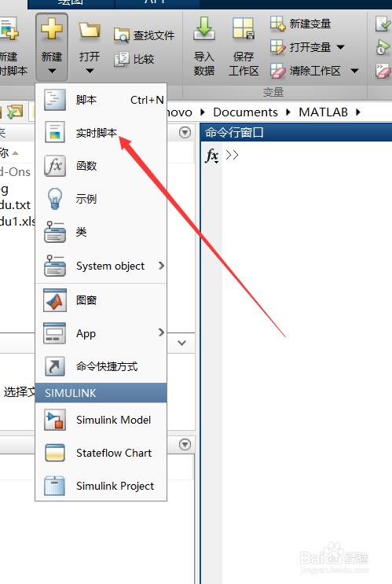Click the run and time icon
Image resolution: width=392 pixels, height=584 pixels.
(383, 47)
